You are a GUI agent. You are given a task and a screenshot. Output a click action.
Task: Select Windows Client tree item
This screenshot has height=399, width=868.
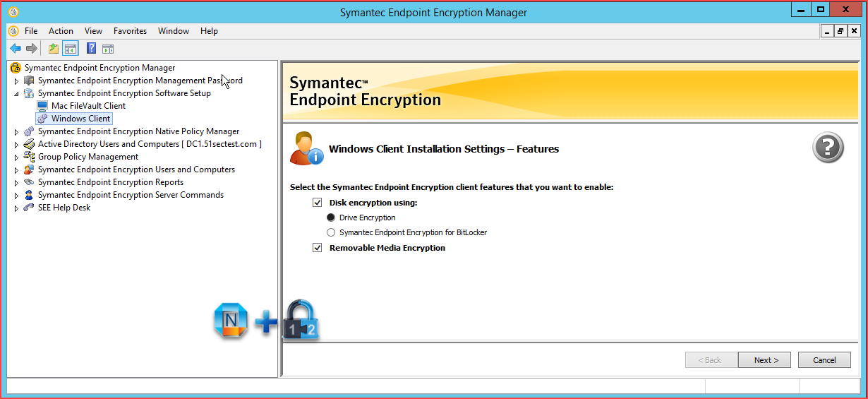tap(80, 119)
